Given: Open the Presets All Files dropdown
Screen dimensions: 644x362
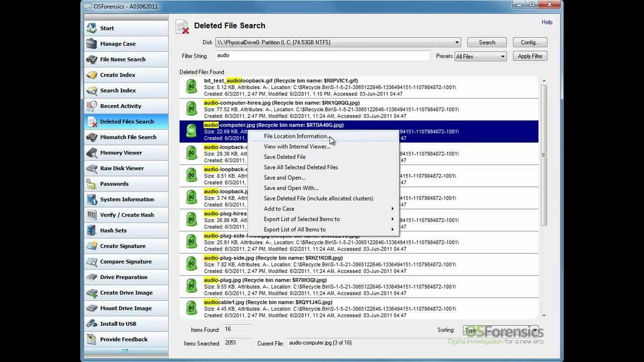Looking at the screenshot, I should 480,56.
